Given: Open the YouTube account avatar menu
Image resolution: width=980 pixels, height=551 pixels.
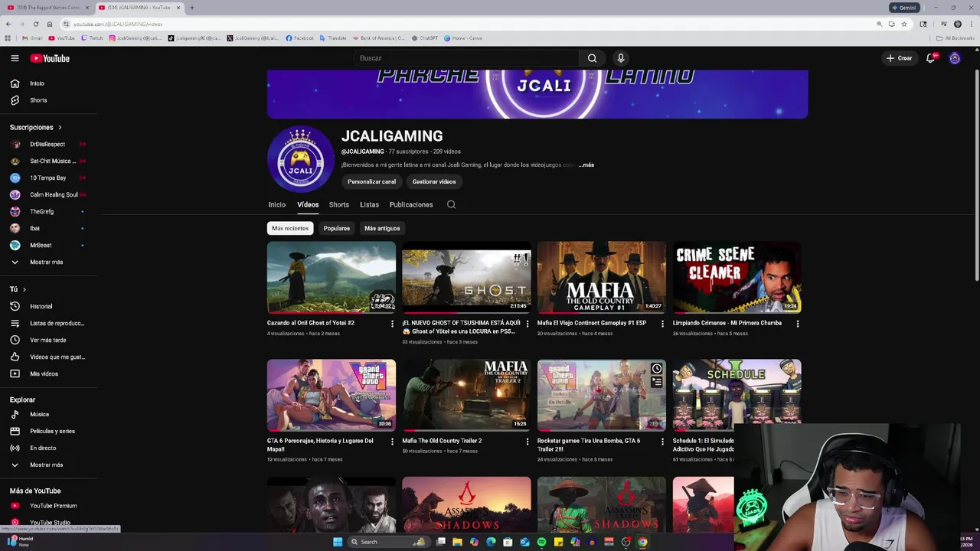Looking at the screenshot, I should point(955,58).
